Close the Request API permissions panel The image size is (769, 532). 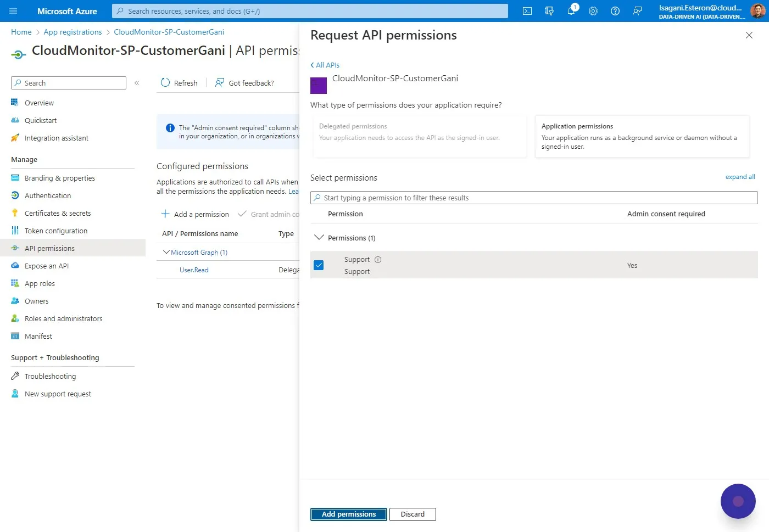[749, 35]
